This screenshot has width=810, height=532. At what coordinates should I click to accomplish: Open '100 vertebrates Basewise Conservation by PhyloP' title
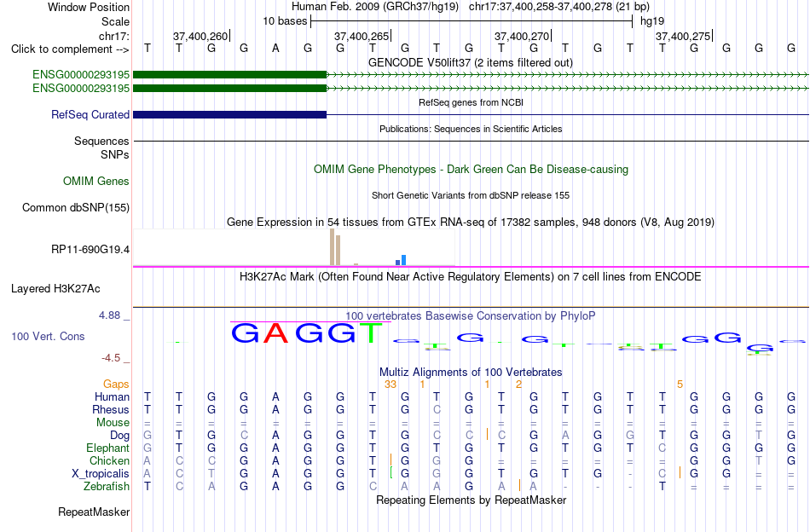click(470, 315)
